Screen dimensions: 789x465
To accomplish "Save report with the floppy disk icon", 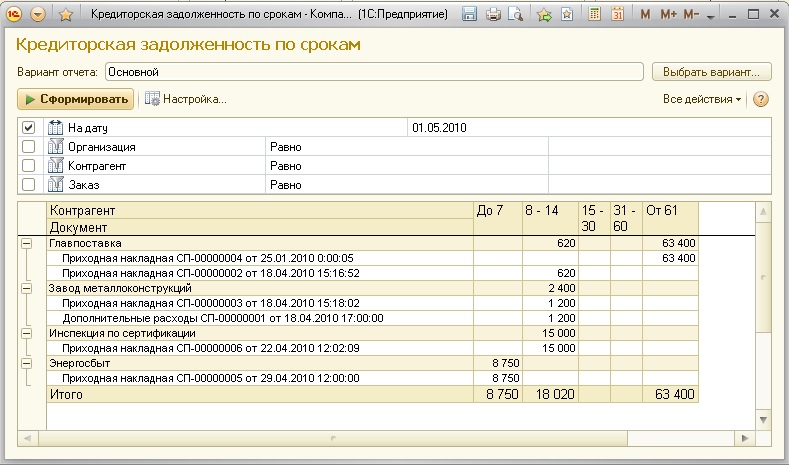I will click(x=469, y=14).
